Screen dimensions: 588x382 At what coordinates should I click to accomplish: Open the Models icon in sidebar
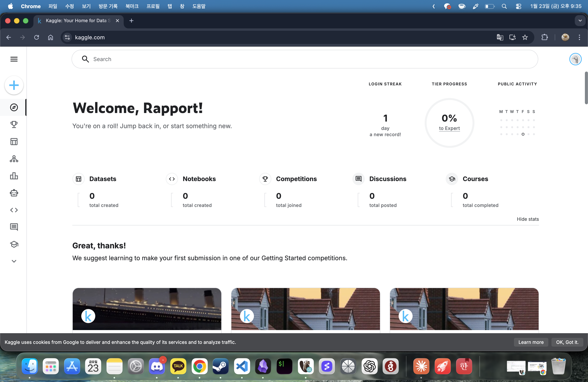tap(14, 159)
